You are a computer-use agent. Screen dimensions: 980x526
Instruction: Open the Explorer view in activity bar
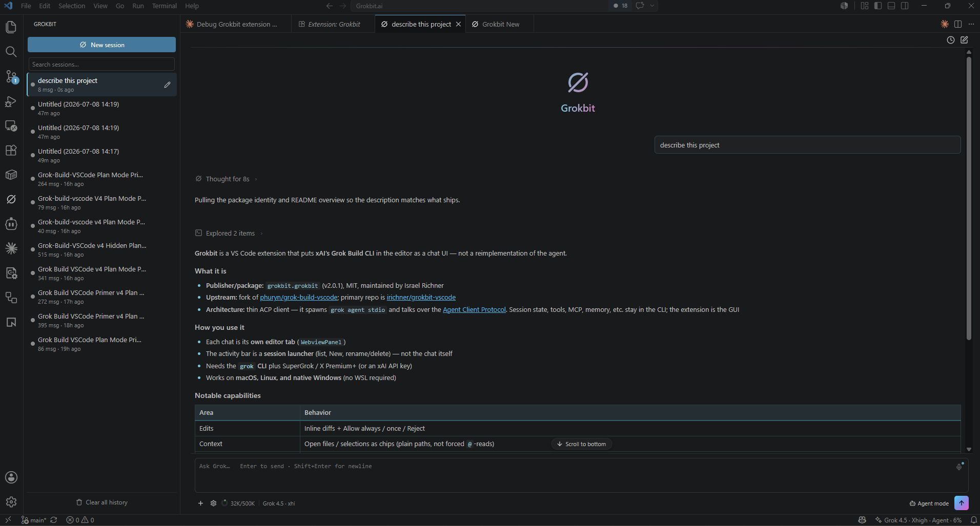[x=11, y=27]
